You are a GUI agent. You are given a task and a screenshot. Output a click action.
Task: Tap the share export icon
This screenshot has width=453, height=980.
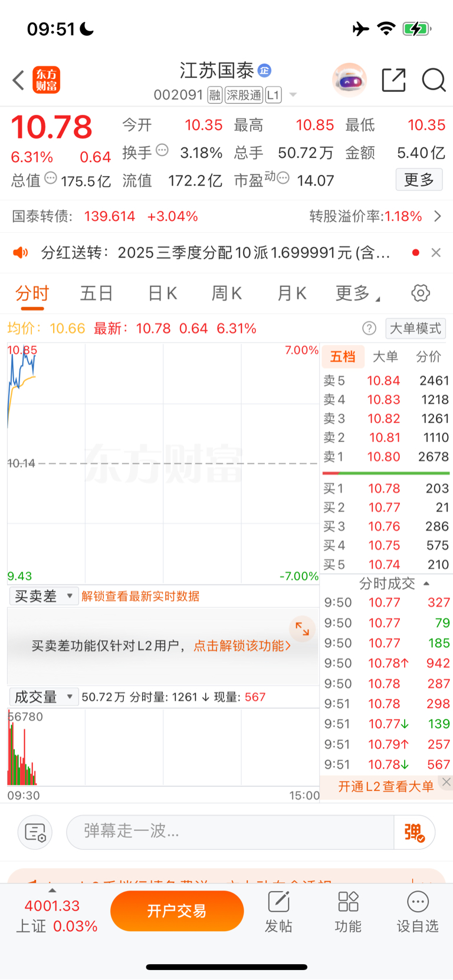click(x=393, y=80)
